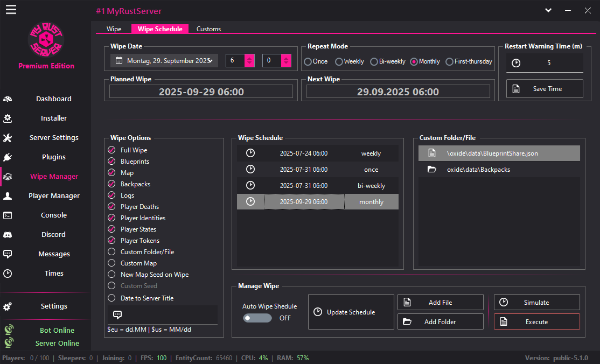Image resolution: width=600 pixels, height=364 pixels.
Task: Open the hamburger menu at top left
Action: point(11,9)
